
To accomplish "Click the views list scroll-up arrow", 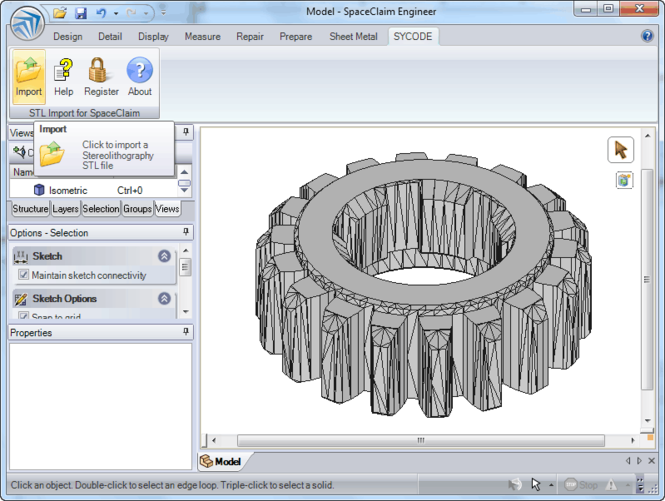I will coord(184,172).
